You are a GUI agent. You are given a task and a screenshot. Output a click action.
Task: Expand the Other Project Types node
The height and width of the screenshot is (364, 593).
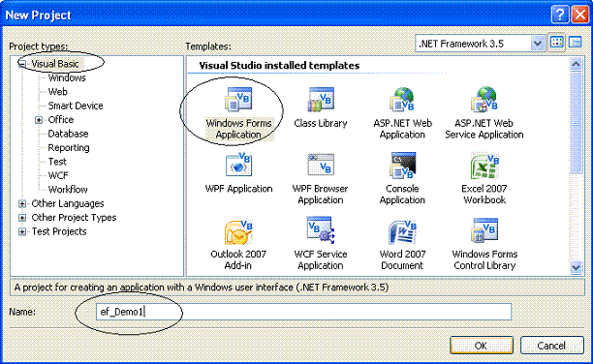(22, 218)
